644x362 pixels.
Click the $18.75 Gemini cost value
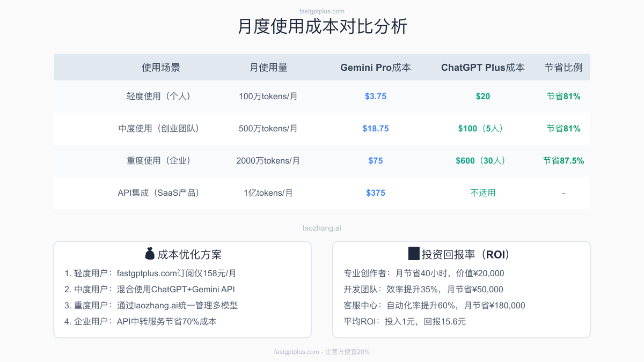click(376, 129)
